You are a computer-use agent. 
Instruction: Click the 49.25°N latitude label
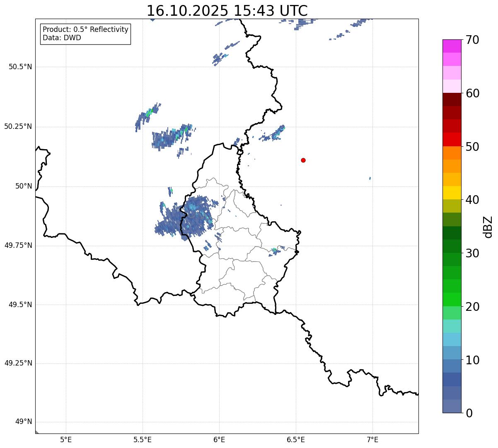click(18, 363)
